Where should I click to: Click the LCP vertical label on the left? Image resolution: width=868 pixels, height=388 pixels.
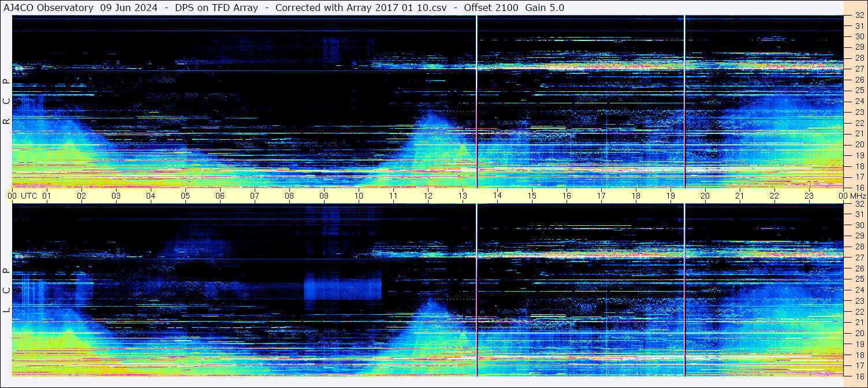click(x=6, y=290)
